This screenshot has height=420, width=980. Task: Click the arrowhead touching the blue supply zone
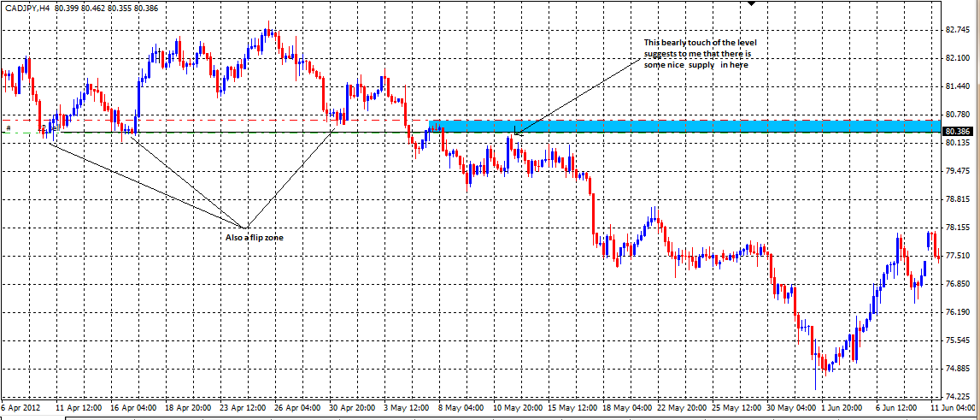coord(516,133)
